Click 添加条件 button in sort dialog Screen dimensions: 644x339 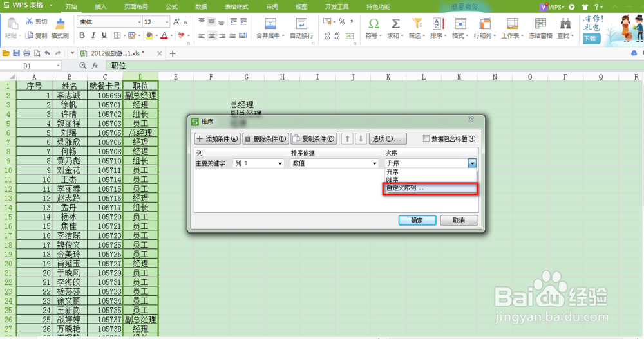click(x=217, y=139)
